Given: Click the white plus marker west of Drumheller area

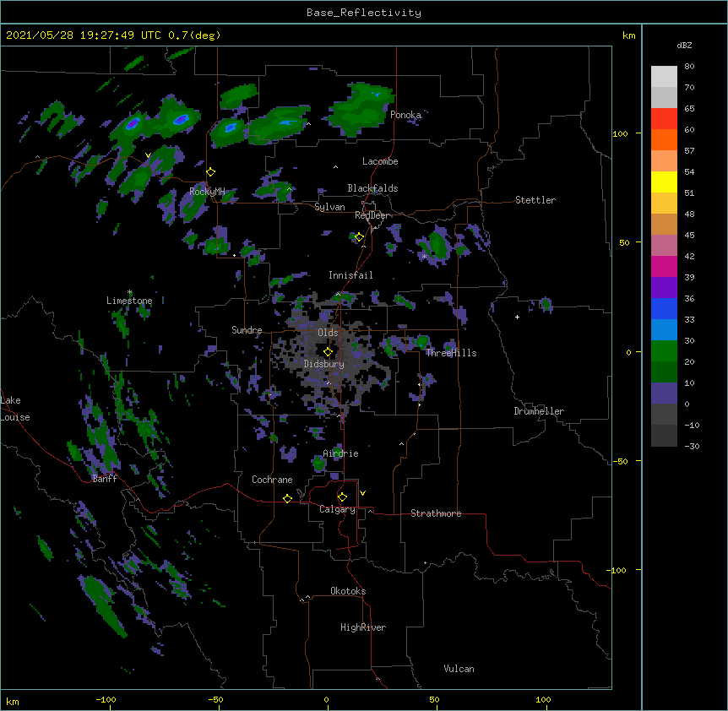Looking at the screenshot, I should tap(517, 317).
